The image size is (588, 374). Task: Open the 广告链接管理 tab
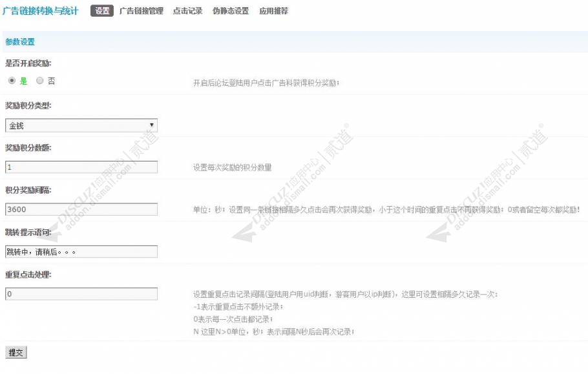(142, 11)
